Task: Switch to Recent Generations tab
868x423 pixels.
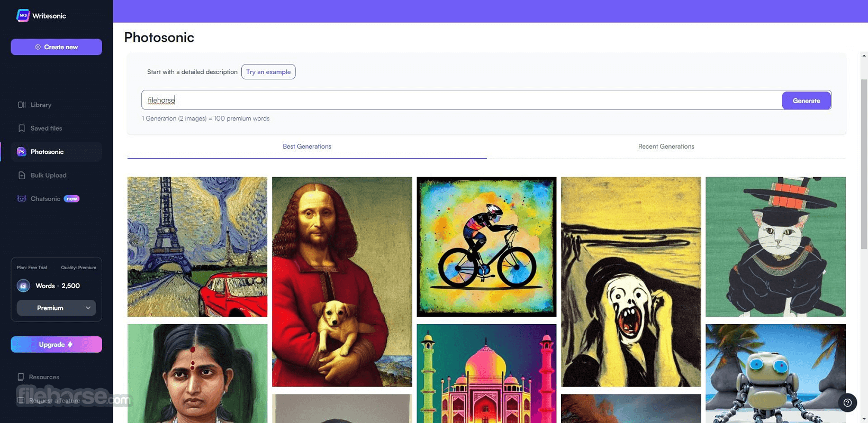Action: [666, 147]
